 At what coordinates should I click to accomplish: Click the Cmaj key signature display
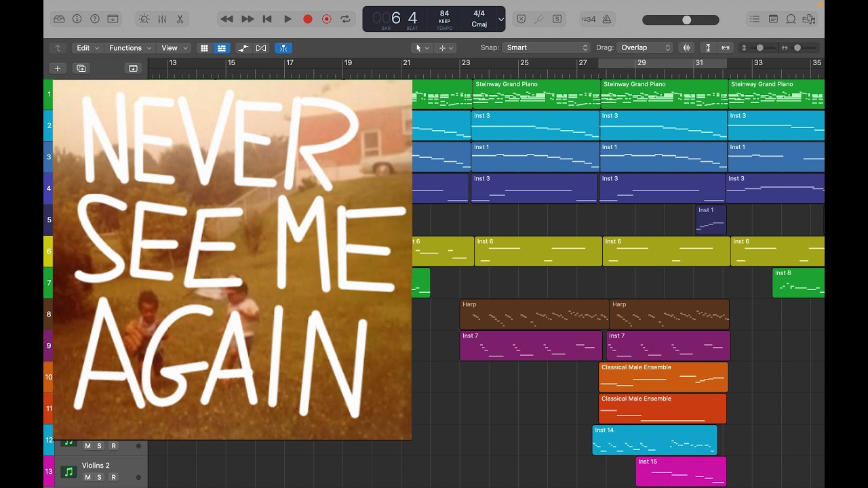tap(479, 25)
